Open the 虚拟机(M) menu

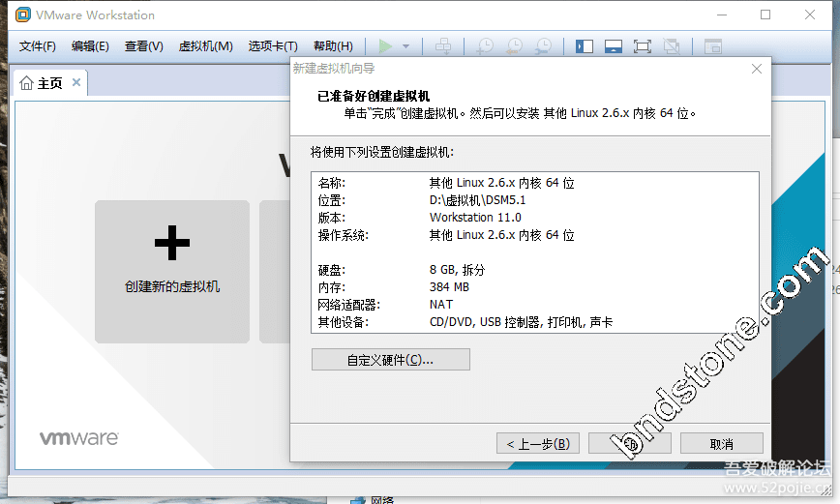click(206, 46)
